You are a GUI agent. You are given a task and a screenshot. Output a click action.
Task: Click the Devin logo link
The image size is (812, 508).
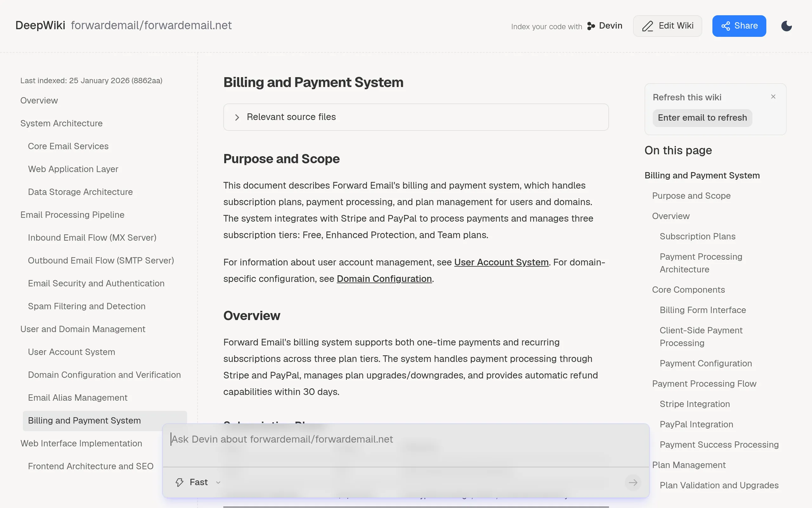(605, 26)
